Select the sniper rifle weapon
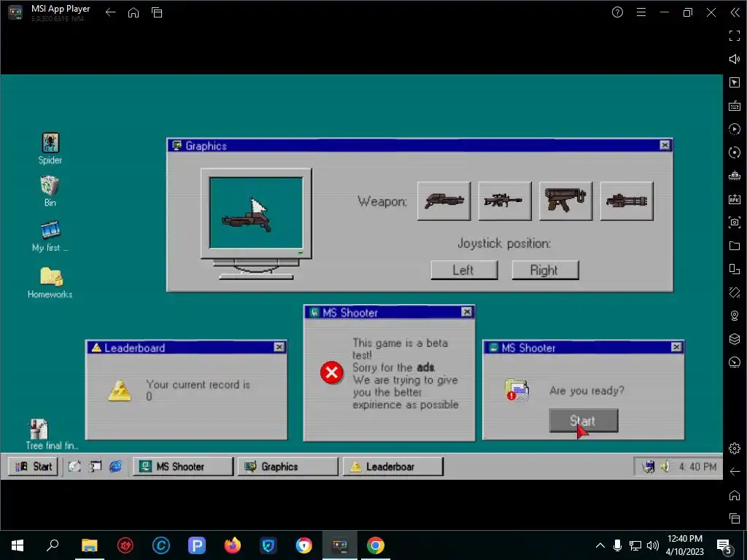The height and width of the screenshot is (560, 747). [505, 201]
